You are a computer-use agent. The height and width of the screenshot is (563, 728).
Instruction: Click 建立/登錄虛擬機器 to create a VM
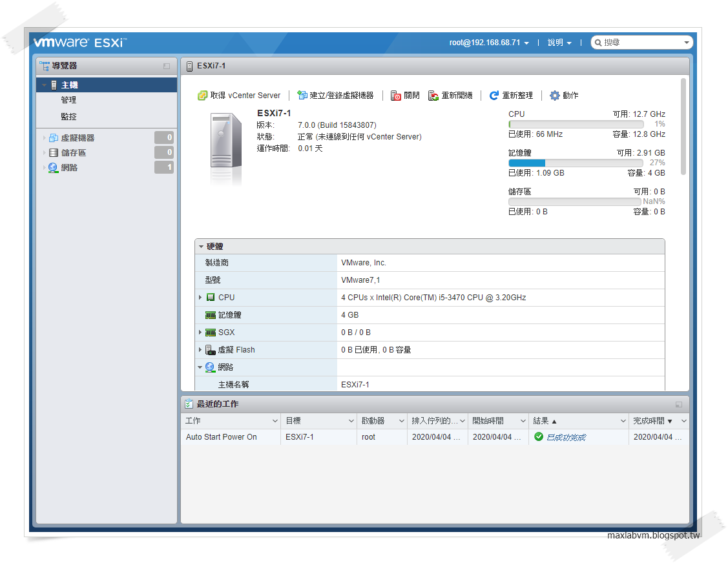coord(339,95)
